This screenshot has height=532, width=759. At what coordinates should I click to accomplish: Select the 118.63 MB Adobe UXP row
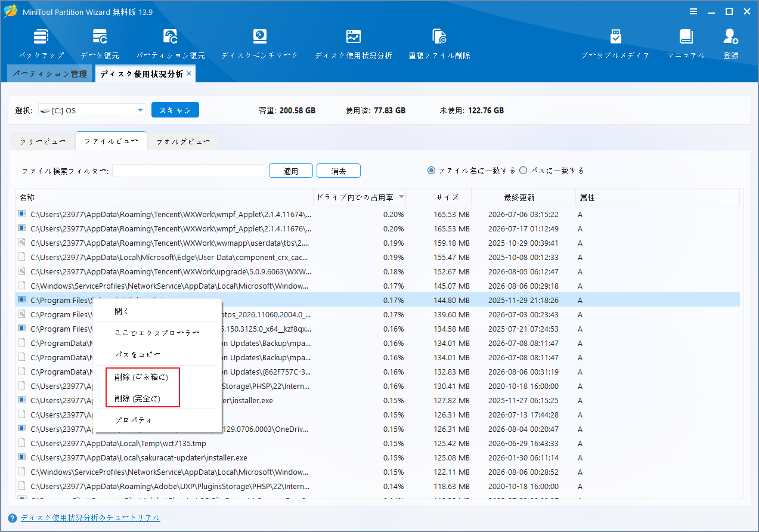tap(377, 486)
